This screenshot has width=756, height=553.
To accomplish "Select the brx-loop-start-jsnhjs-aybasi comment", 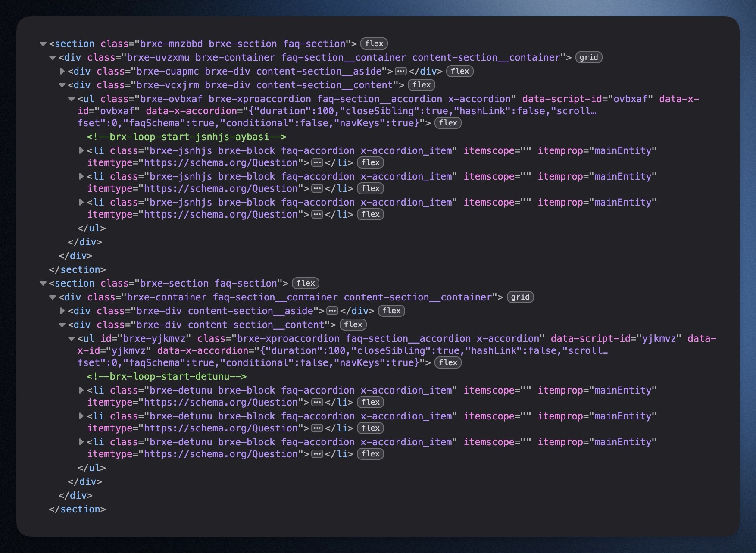I will (x=186, y=137).
